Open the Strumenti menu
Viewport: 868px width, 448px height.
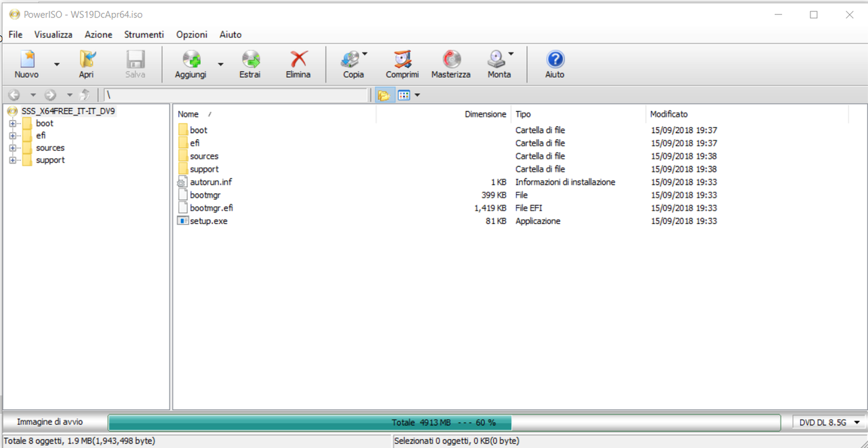click(x=144, y=35)
